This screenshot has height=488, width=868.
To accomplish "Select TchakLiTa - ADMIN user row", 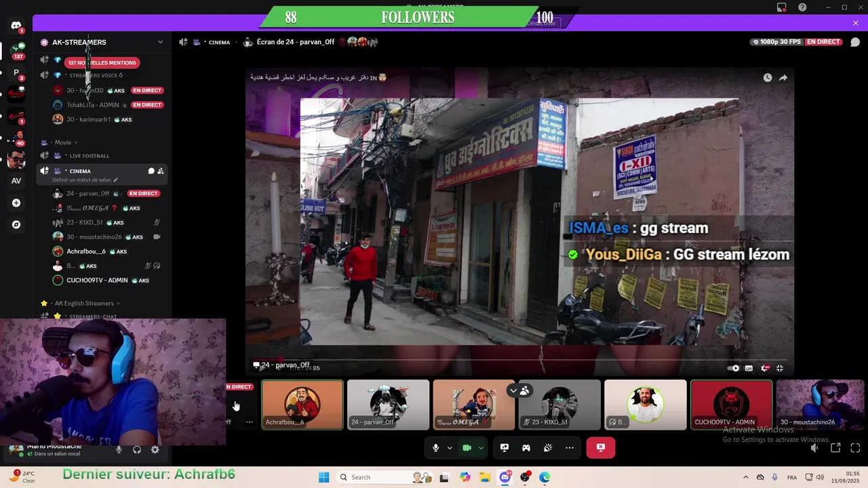I will [x=108, y=104].
